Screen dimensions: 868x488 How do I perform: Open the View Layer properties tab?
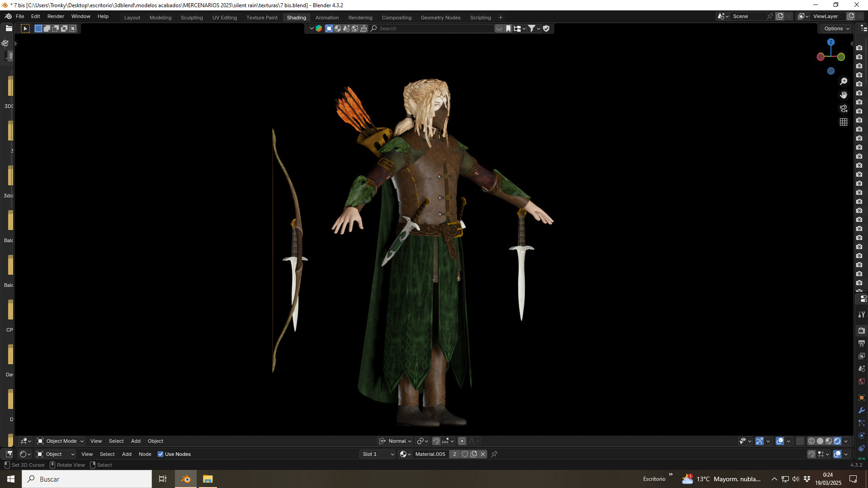pos(862,356)
